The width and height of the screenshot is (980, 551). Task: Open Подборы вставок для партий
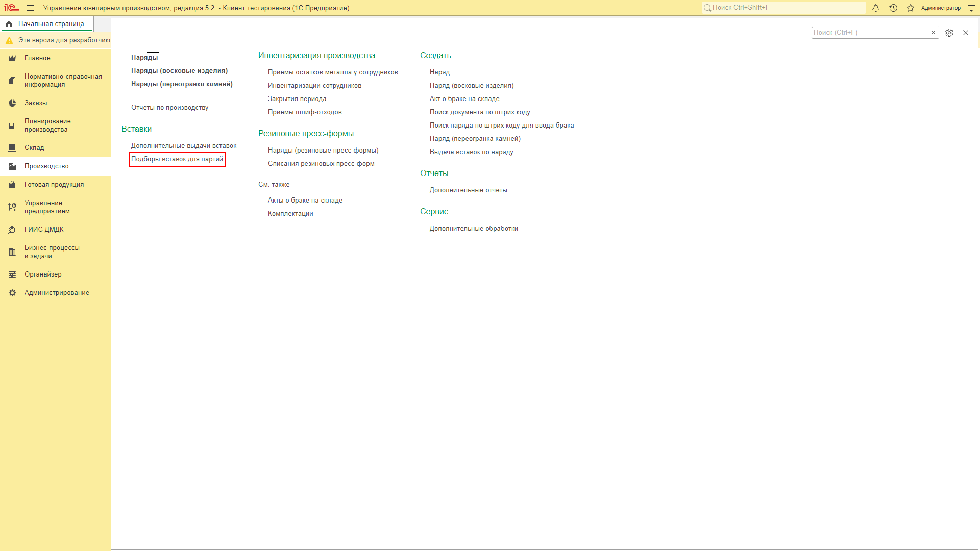177,159
